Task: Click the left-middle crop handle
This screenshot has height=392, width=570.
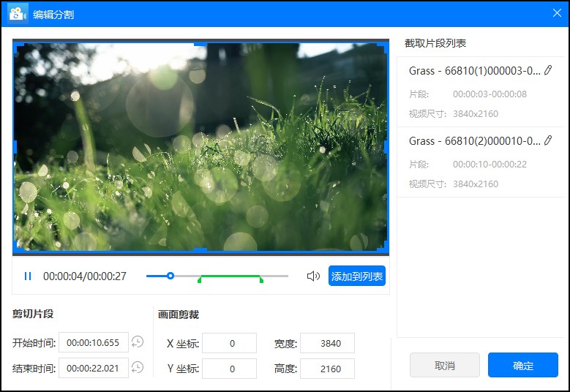Action: tap(15, 147)
